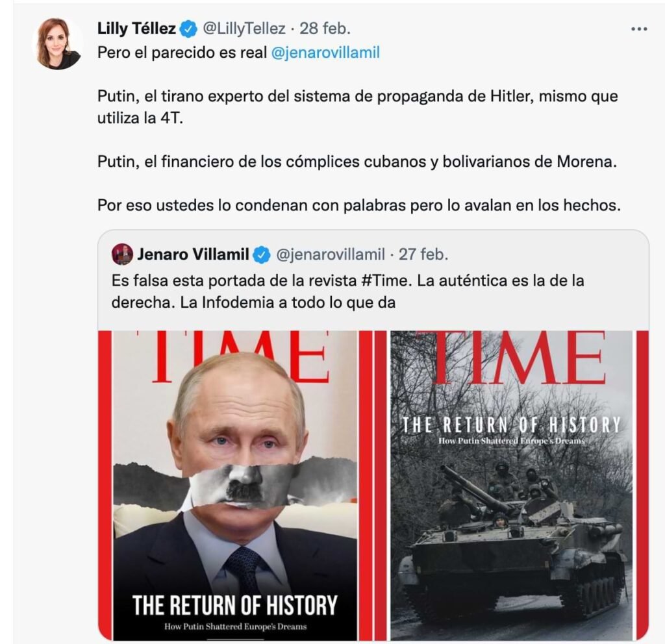
Task: Click the blue @jenarovillamil mention in the reply text
Action: coord(325,53)
